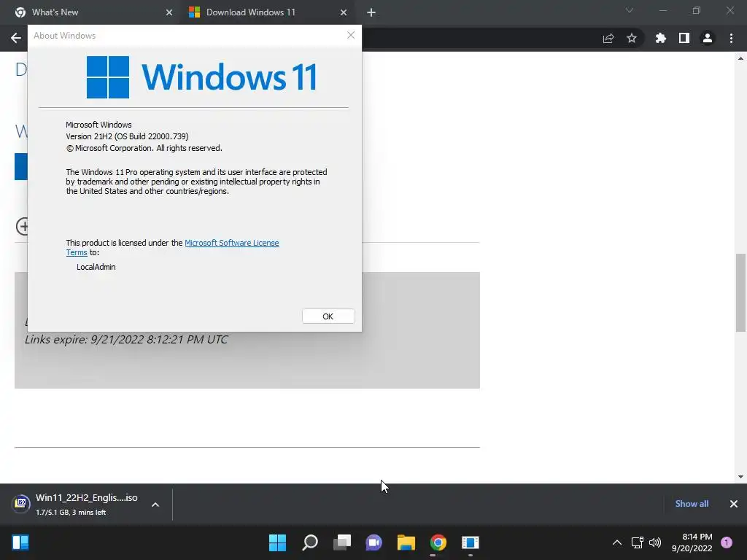
Task: Open Chrome from taskbar
Action: [x=438, y=542]
